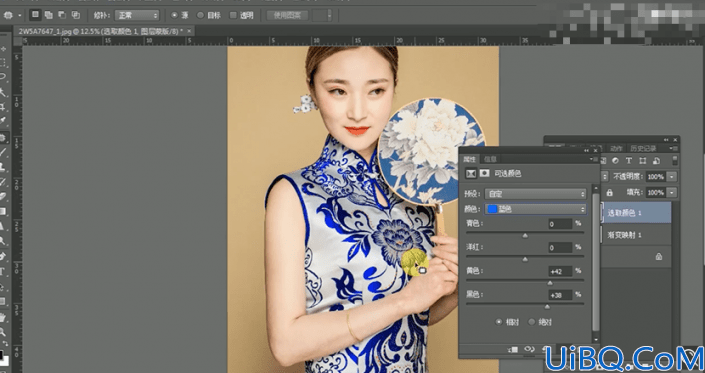The height and width of the screenshot is (373, 705).
Task: Click the clip to layer icon
Action: tap(512, 349)
